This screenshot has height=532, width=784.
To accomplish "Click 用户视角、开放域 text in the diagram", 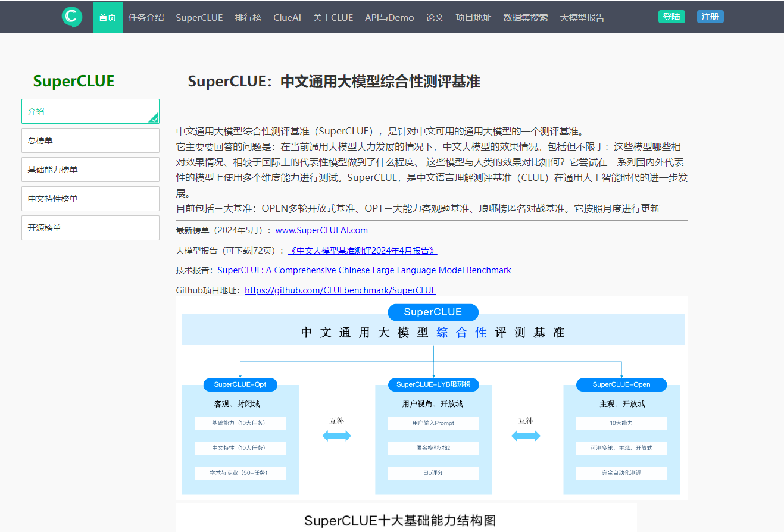I will (433, 404).
